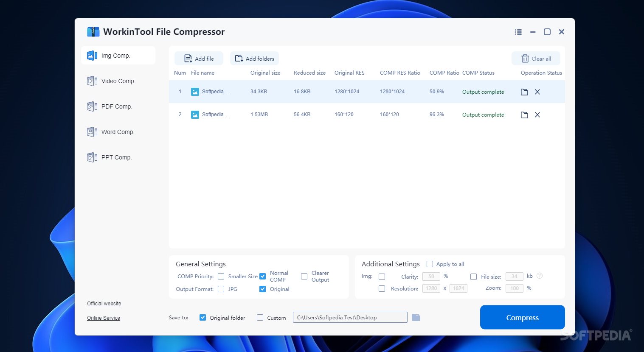Check the JPG output format
This screenshot has height=352, width=644.
[221, 289]
